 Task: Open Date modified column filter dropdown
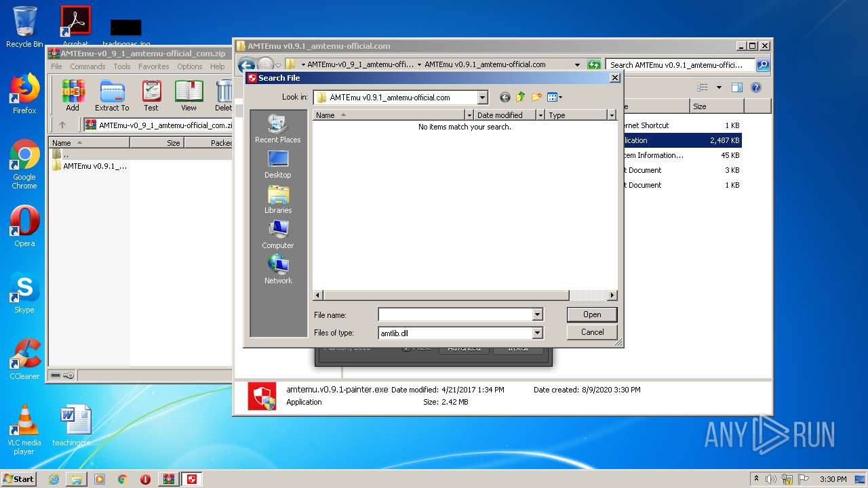point(540,115)
